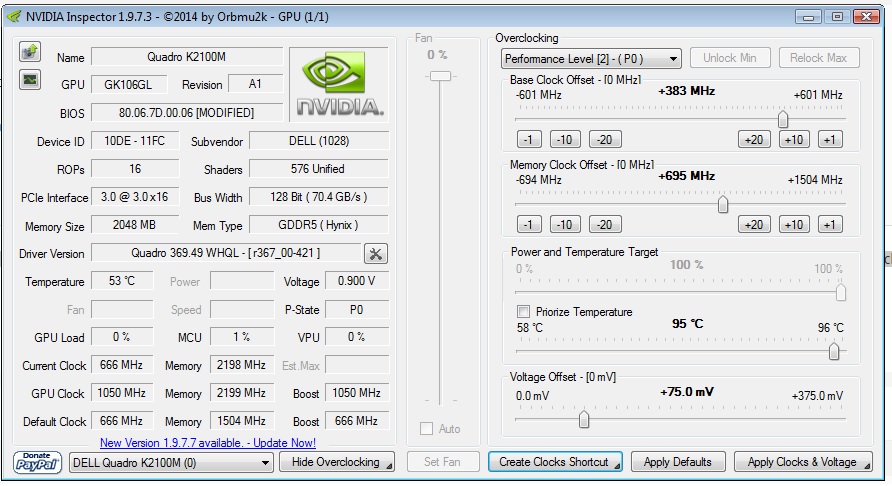
Task: Click -20 under Memory Clock Offset
Action: (605, 224)
